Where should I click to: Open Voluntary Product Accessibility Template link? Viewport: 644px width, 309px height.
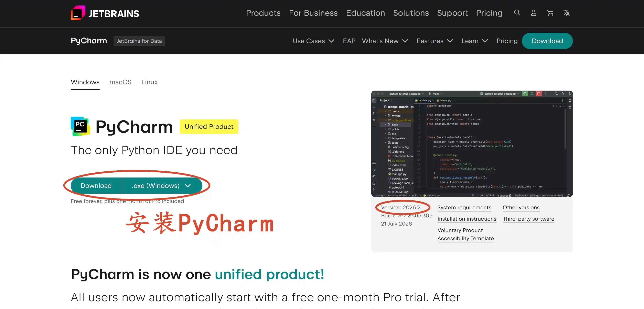(x=465, y=234)
